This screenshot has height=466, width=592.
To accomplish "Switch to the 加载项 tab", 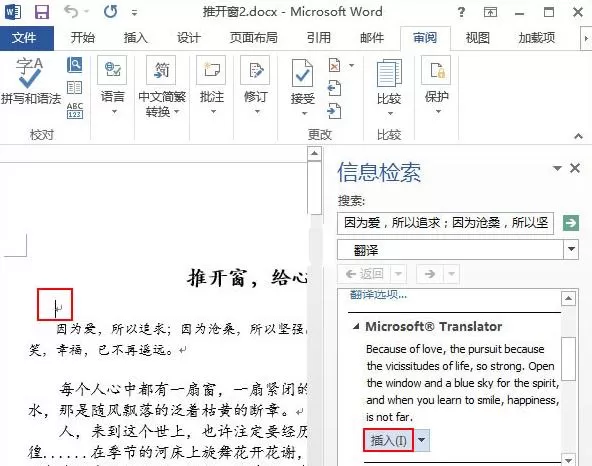I will [x=536, y=38].
